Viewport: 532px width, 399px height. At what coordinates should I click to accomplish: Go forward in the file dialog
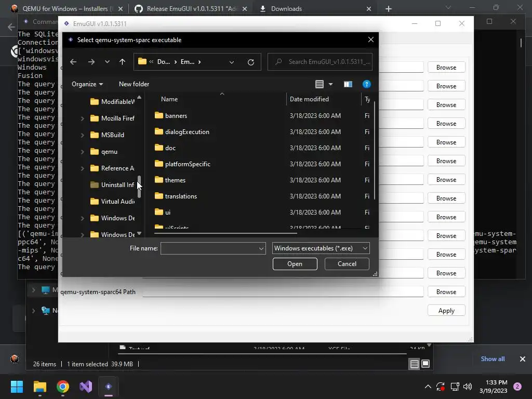tap(91, 62)
